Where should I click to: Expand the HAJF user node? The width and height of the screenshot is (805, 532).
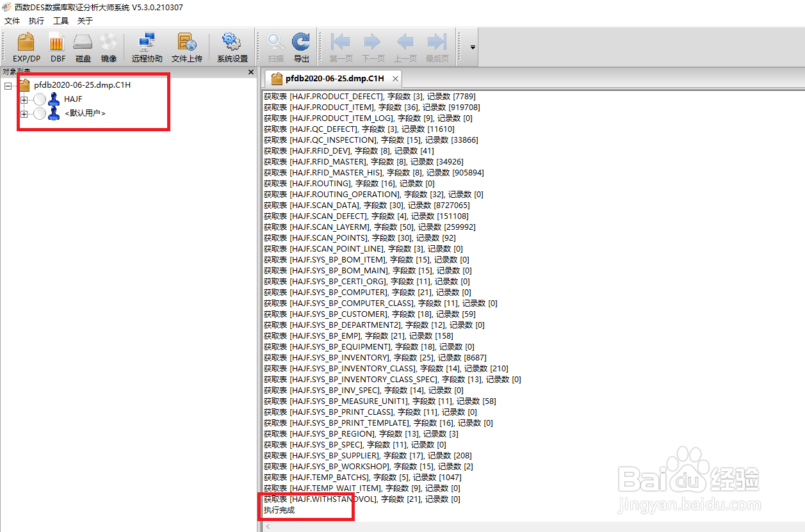[x=24, y=99]
